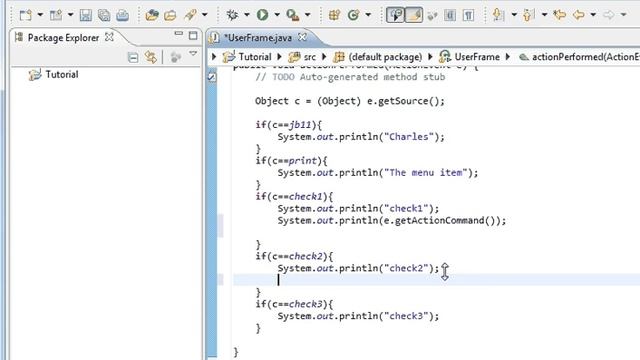Viewport: 640px width, 360px height.
Task: Select the *UserFrame.java editor tab
Action: (x=258, y=38)
